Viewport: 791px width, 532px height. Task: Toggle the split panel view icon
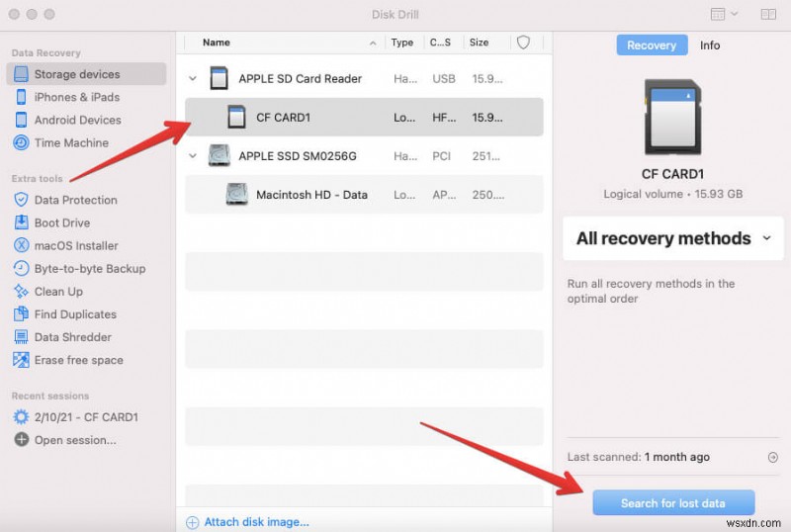coord(768,14)
